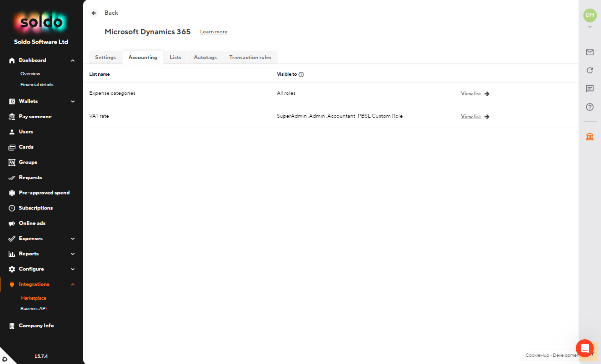Click the SuperAdmin, Admin, Accountant roles text
Image resolution: width=601 pixels, height=364 pixels.
(x=340, y=116)
